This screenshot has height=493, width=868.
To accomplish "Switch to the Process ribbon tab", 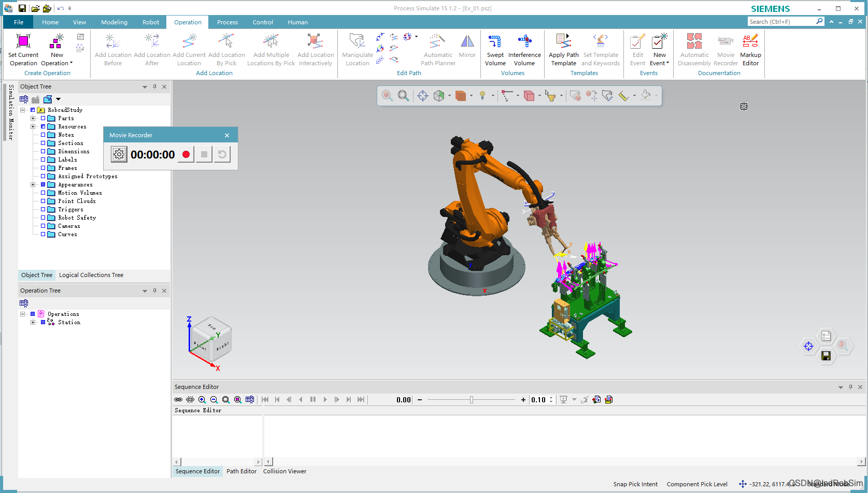I will coord(227,22).
